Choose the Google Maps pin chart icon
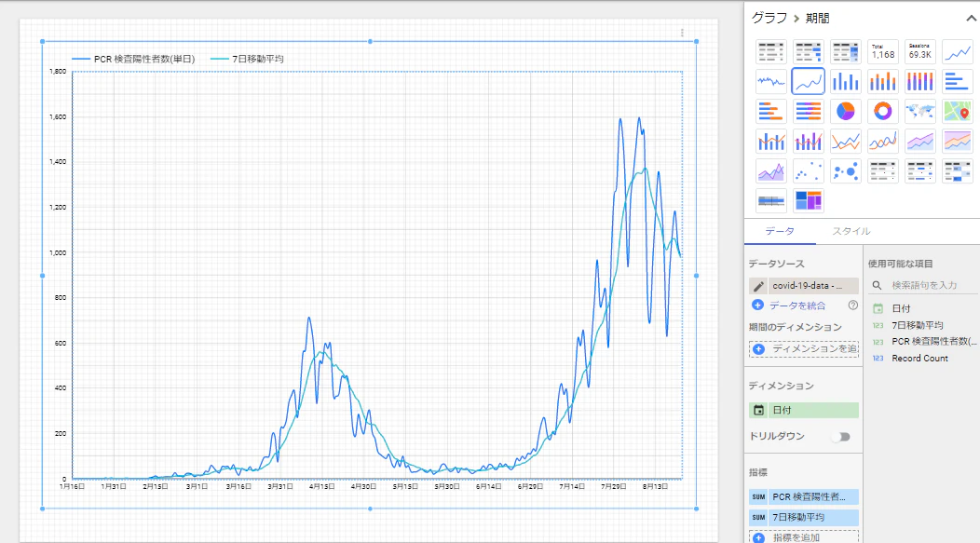The image size is (980, 543). pos(957,111)
